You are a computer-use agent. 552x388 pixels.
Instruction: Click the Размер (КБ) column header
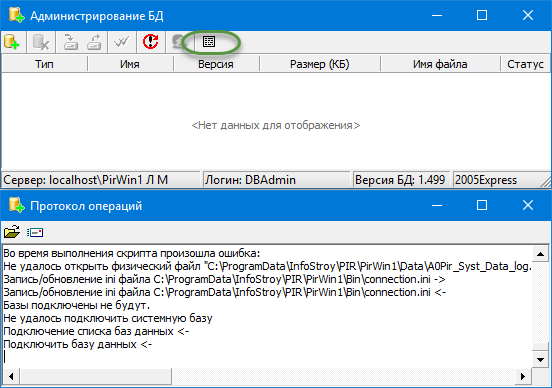(320, 64)
